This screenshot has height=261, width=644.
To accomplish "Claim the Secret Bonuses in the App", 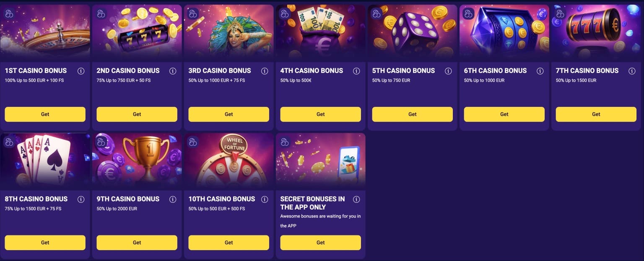I will 320,242.
